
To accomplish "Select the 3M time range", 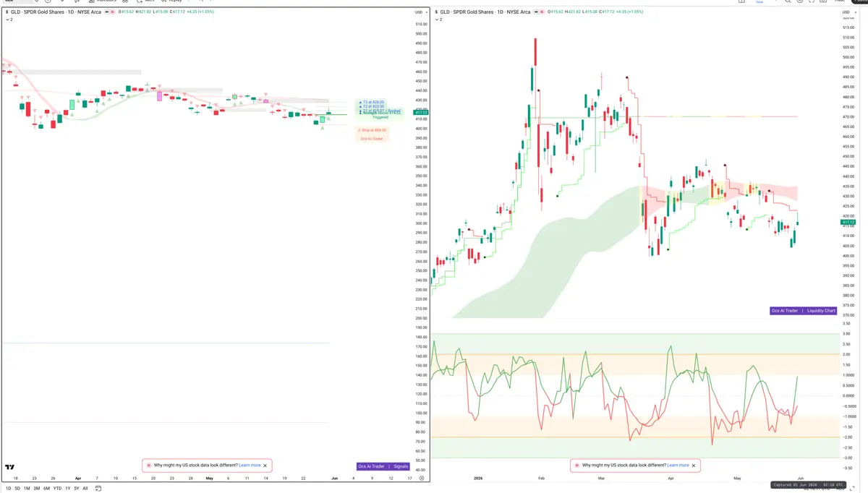I will [x=37, y=489].
